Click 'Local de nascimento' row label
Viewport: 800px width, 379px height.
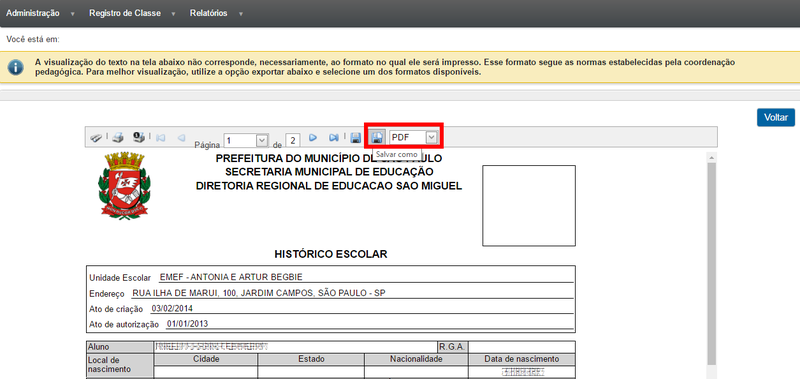click(x=119, y=365)
